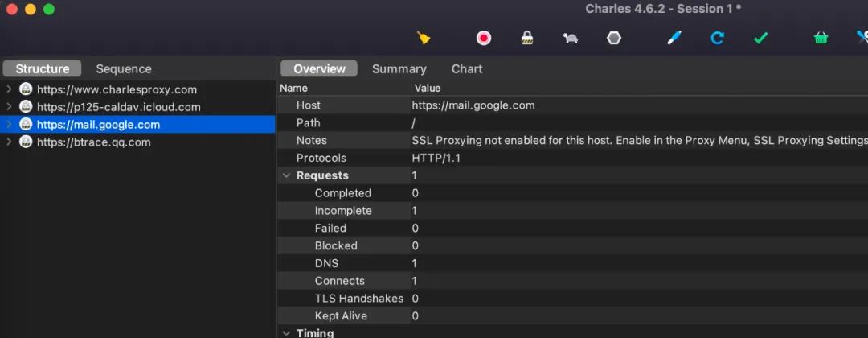Collapse the Timing section

coord(287,333)
